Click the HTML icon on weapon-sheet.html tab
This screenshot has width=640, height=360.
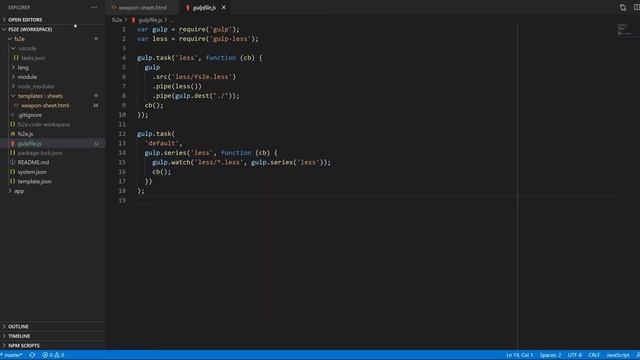point(114,8)
